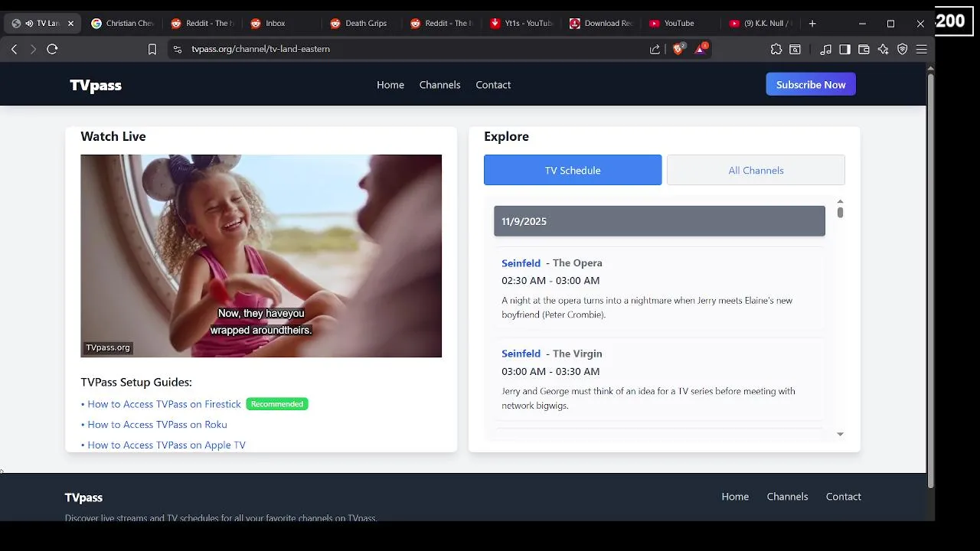Click the live video player

click(x=261, y=256)
